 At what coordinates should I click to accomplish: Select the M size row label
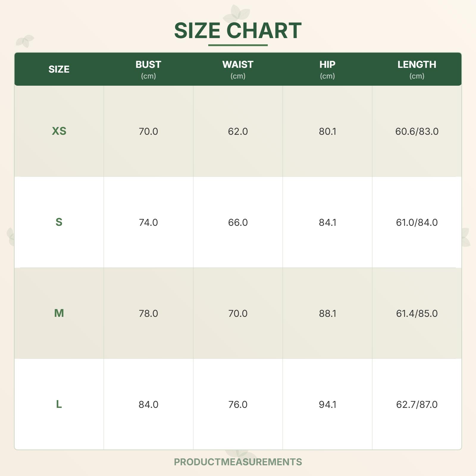[x=59, y=313]
